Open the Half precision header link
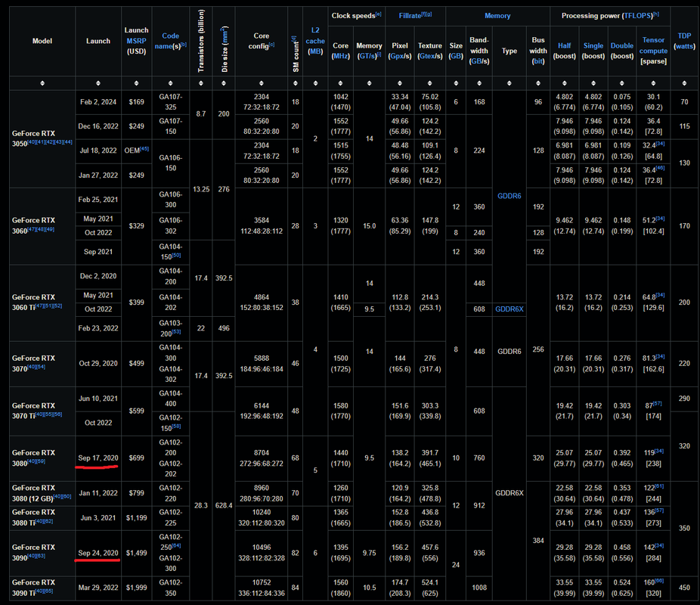This screenshot has height=605, width=700. point(564,45)
